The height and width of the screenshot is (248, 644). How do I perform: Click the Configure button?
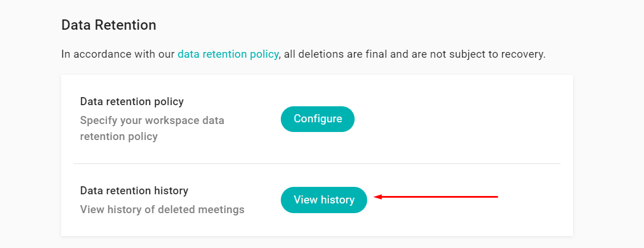click(317, 119)
